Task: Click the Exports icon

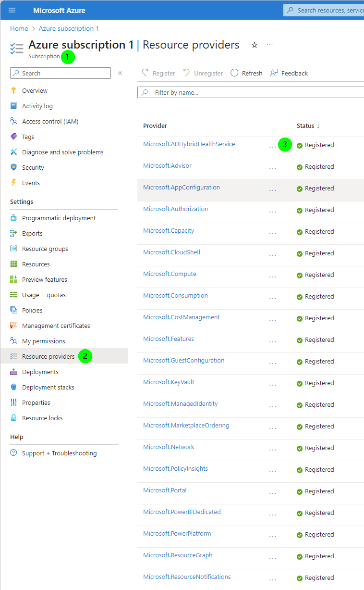Action: pyautogui.click(x=13, y=233)
